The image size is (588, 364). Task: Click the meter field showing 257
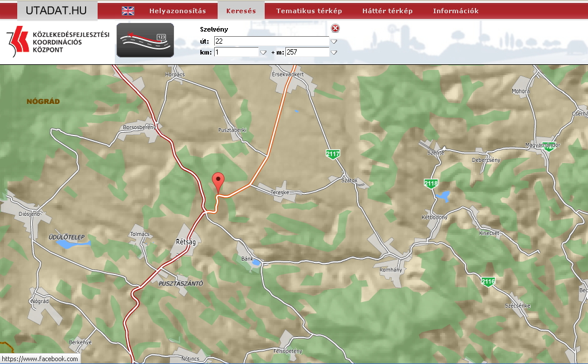307,52
